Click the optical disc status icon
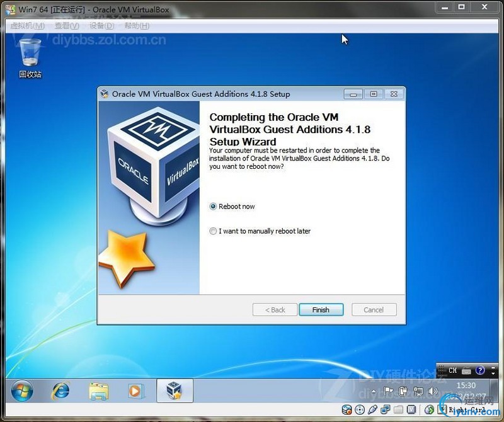This screenshot has height=422, width=504. coord(360,410)
